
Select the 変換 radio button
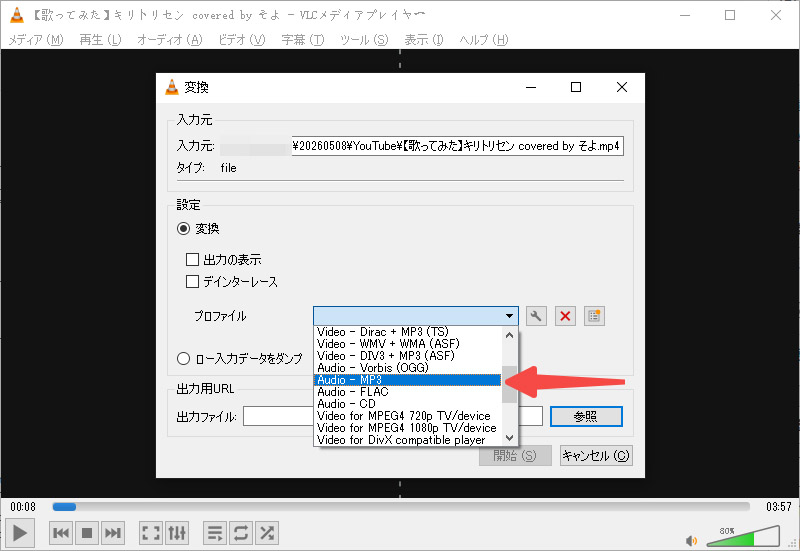[x=183, y=229]
